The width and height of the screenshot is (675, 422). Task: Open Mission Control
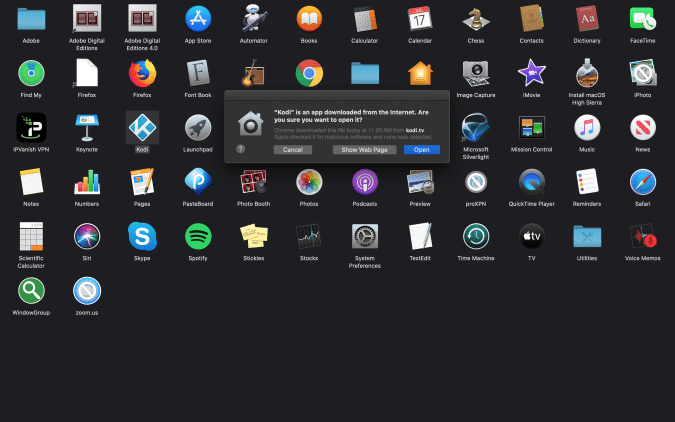(x=531, y=127)
